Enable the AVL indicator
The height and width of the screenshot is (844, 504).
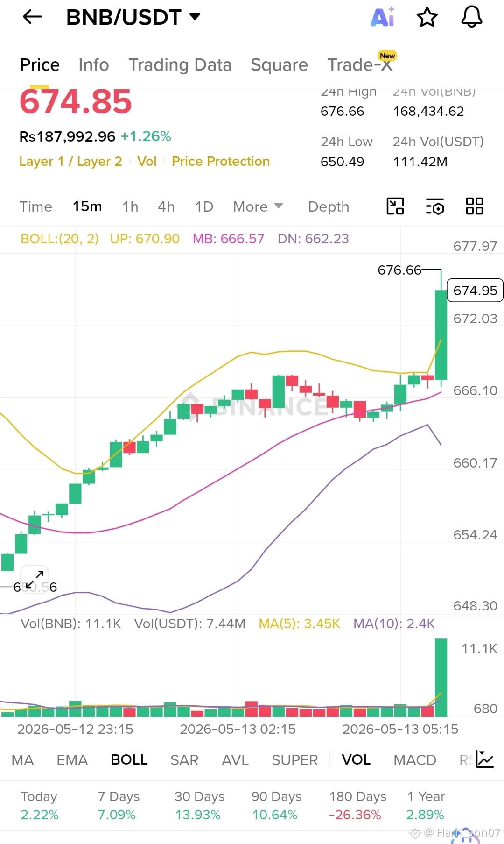click(235, 760)
